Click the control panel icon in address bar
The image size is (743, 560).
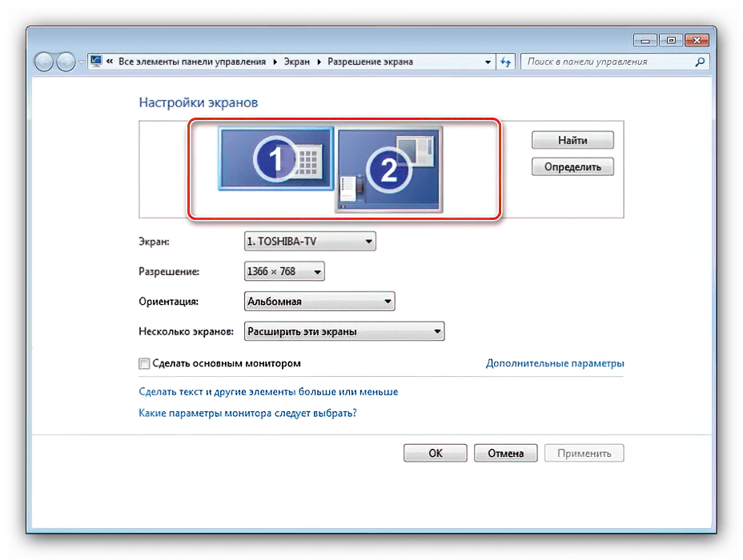pos(96,62)
